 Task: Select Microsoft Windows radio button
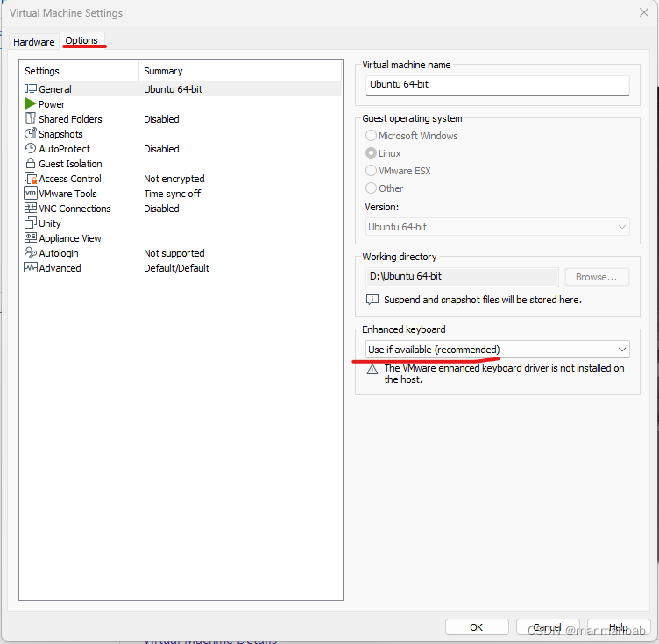[371, 136]
